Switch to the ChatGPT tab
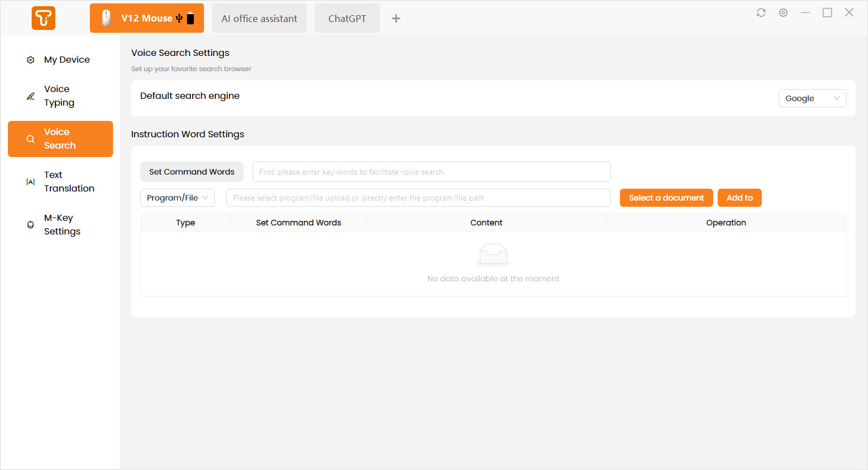Screen dimensions: 868x470 click(x=347, y=19)
